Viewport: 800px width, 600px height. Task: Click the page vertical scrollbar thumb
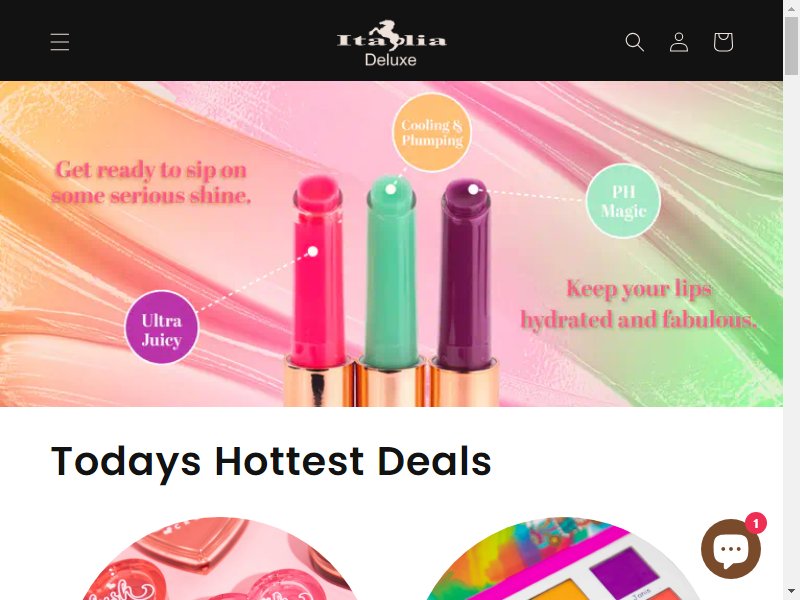point(791,46)
